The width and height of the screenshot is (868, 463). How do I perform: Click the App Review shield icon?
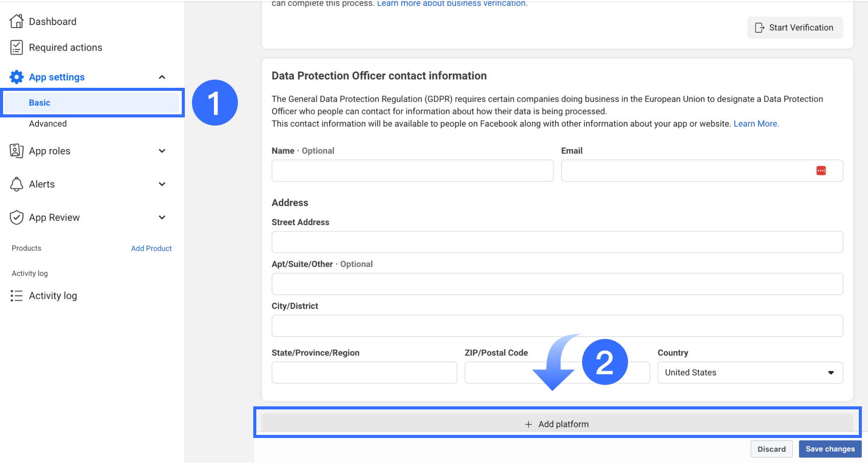click(16, 217)
